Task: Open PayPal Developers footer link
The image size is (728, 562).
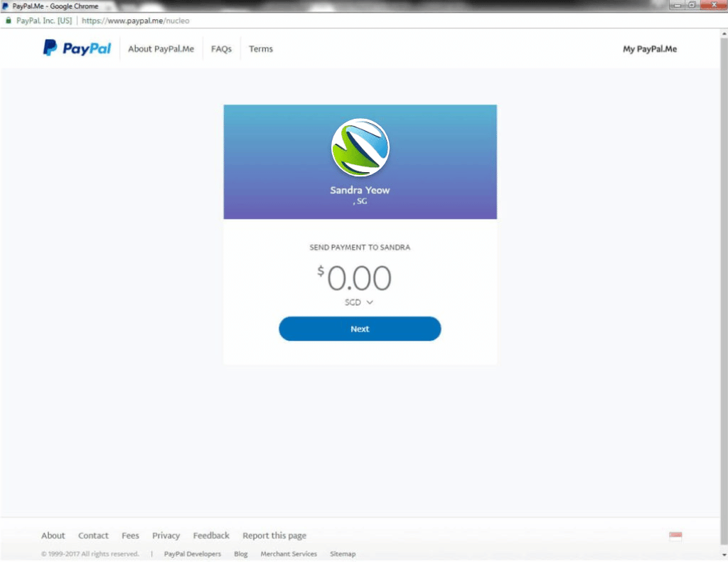Action: (192, 554)
